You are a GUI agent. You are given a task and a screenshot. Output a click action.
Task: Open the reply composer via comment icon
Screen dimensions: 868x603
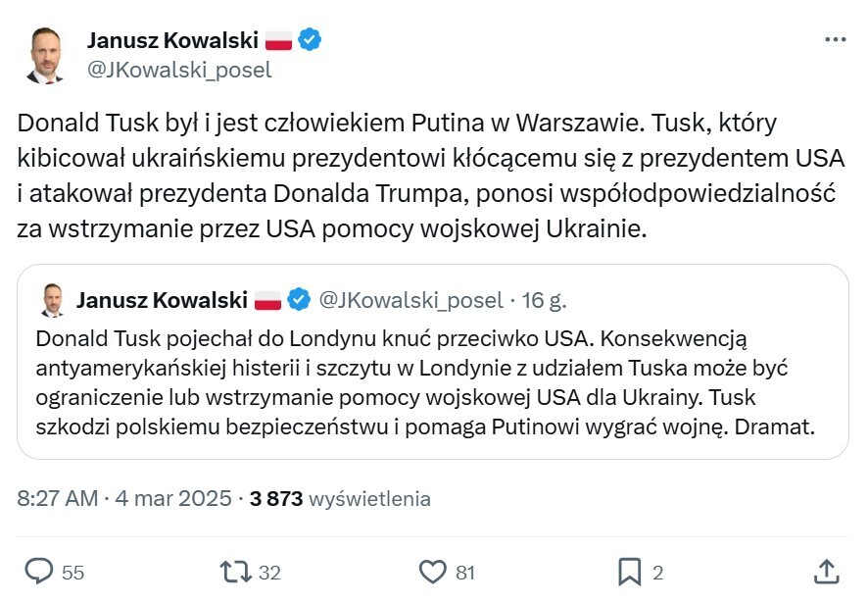pyautogui.click(x=39, y=568)
